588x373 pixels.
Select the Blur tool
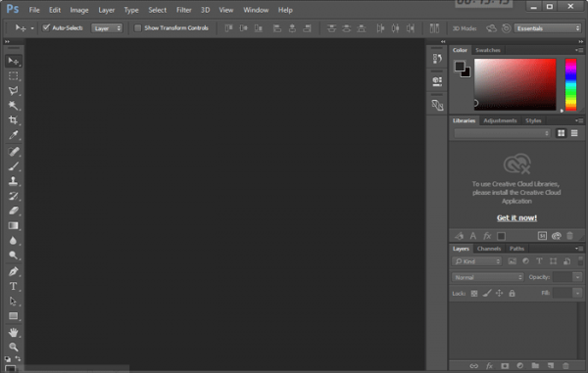[14, 241]
